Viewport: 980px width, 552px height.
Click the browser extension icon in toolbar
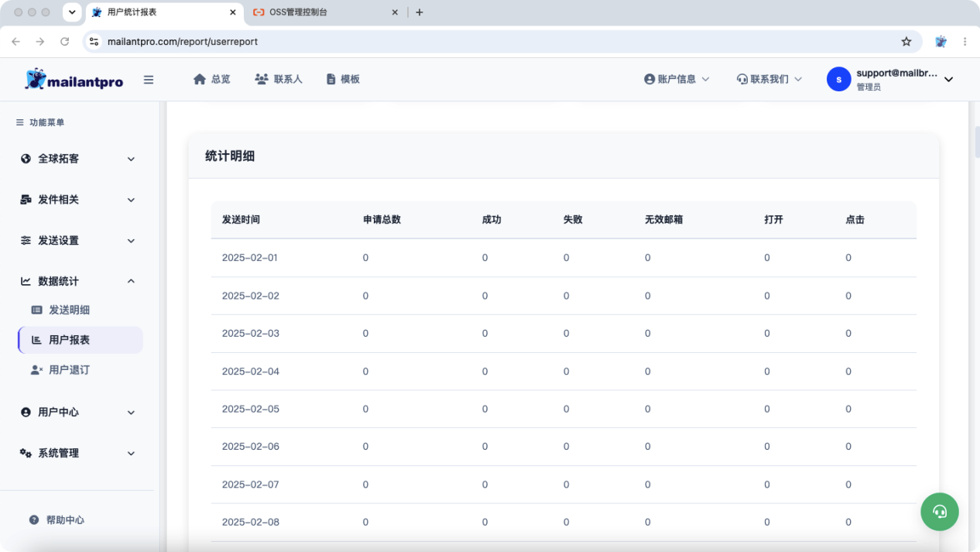pos(941,42)
